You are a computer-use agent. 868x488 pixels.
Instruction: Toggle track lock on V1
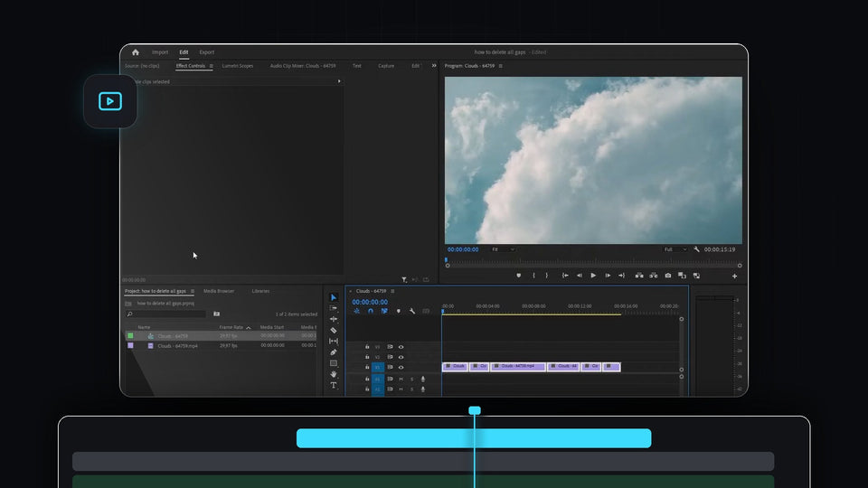coord(367,367)
